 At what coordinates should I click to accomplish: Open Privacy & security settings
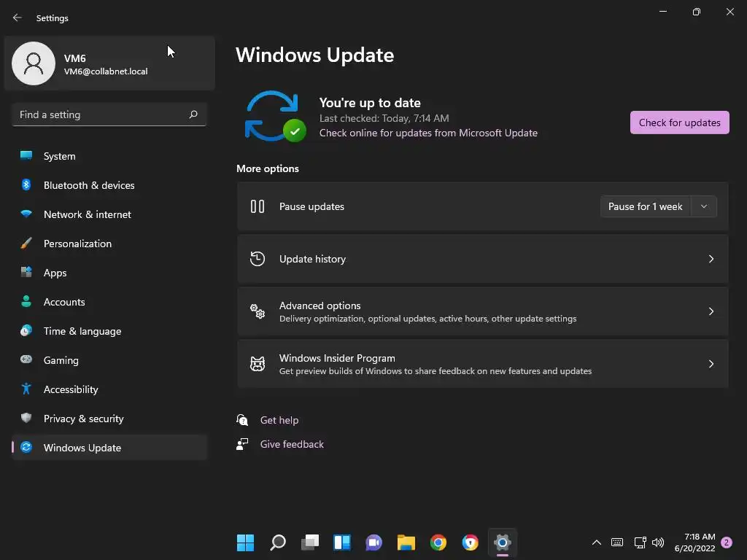109,419
